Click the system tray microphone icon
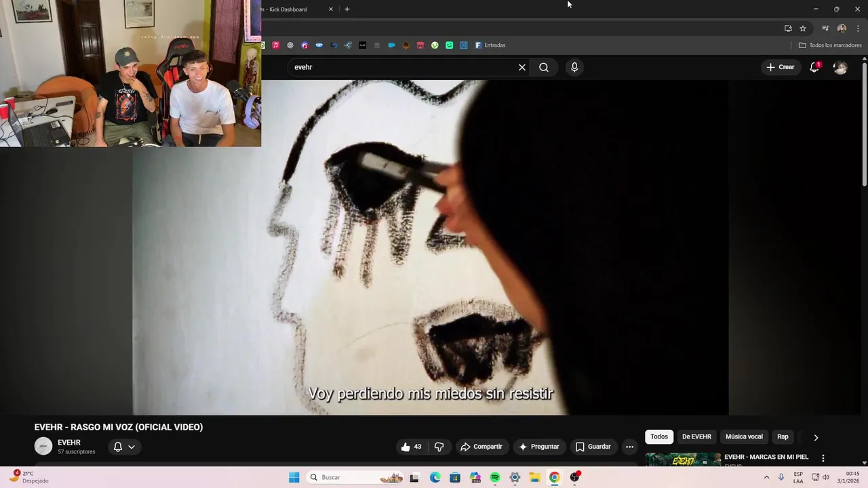 [x=781, y=477]
